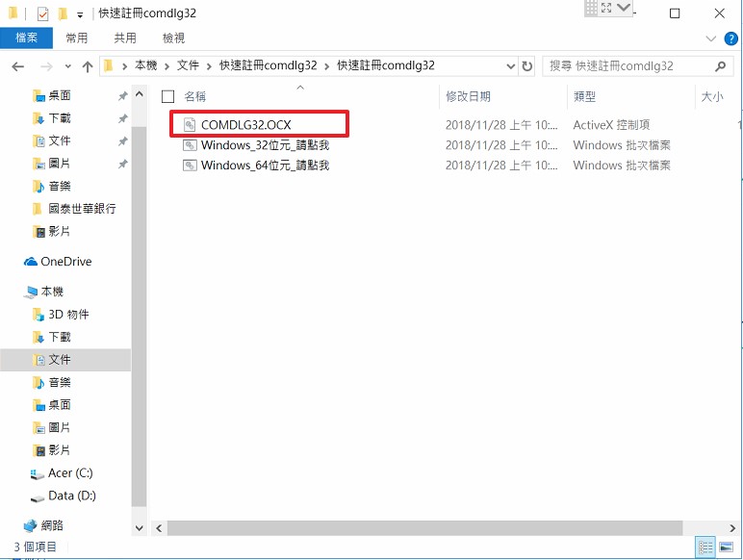The width and height of the screenshot is (743, 560).
Task: Open pinned 圖片 in Quick access
Action: 60,164
